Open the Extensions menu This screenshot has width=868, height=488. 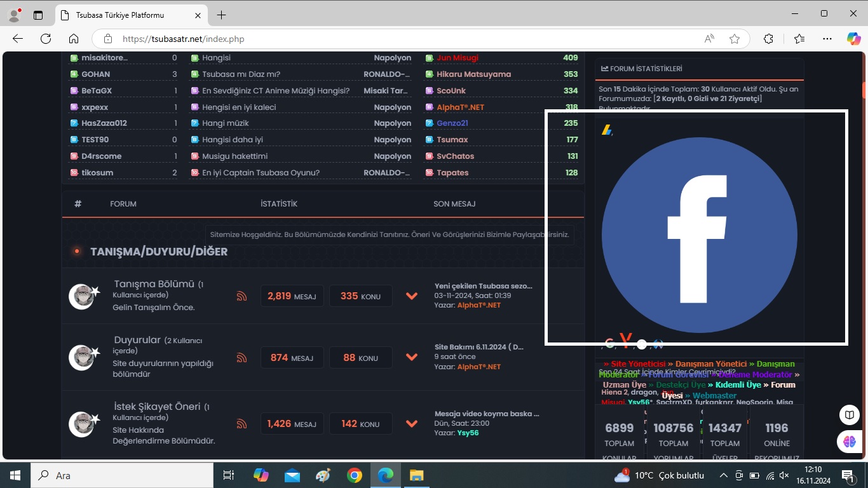(x=768, y=39)
